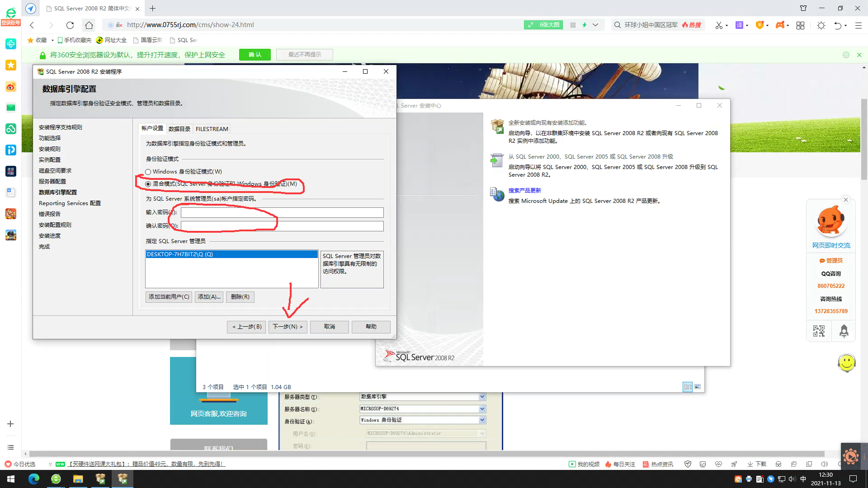
Task: Expand the server type dropdown
Action: pyautogui.click(x=482, y=397)
